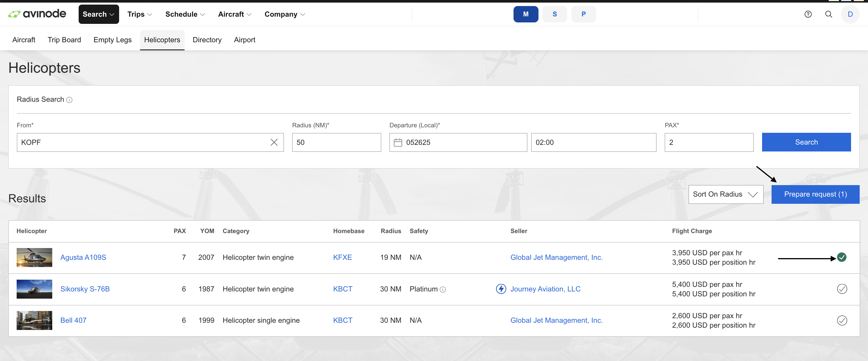Expand the Aircraft top menu

(x=235, y=14)
